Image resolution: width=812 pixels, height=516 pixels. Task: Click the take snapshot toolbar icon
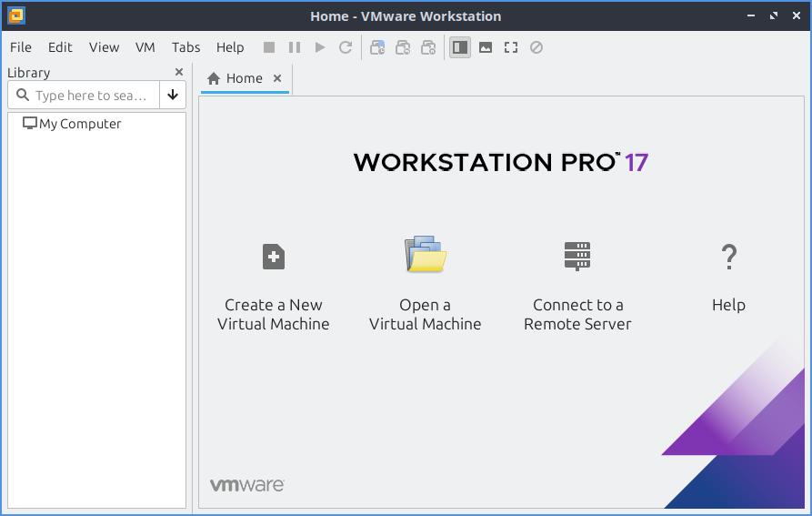377,47
